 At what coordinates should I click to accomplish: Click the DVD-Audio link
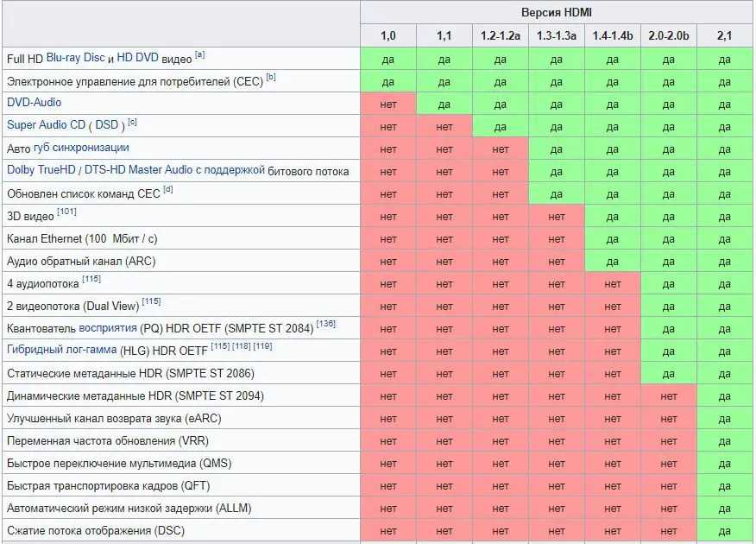click(x=34, y=103)
